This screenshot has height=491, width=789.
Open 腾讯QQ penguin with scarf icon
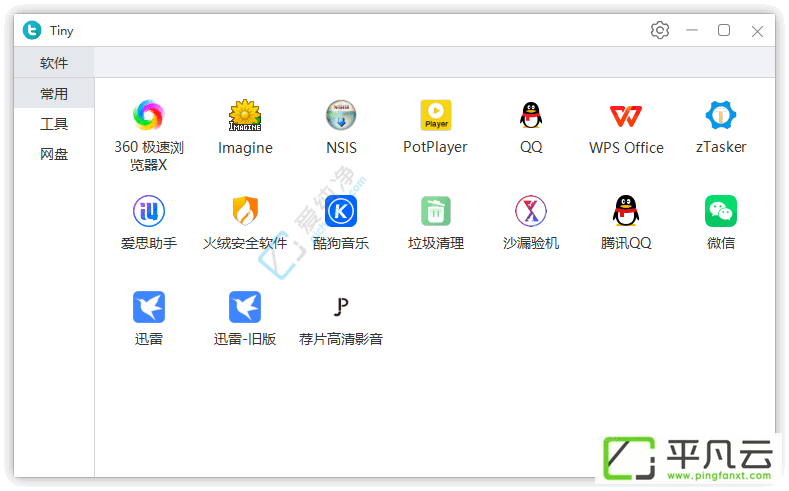click(626, 211)
